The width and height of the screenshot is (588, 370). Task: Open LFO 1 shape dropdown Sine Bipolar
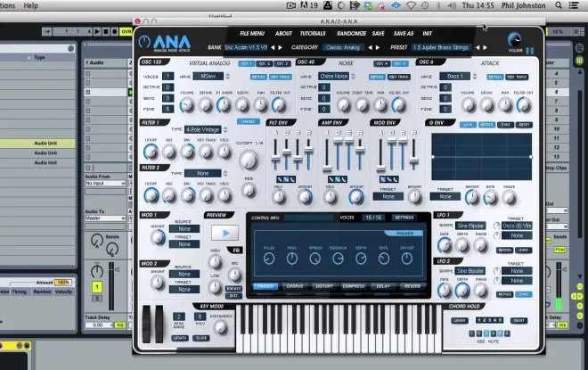(x=470, y=226)
